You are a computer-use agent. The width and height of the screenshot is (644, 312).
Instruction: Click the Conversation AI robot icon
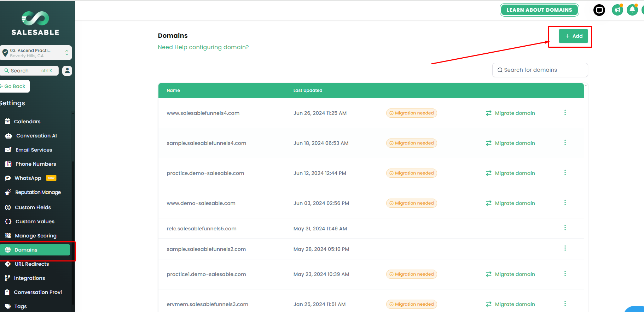click(8, 136)
